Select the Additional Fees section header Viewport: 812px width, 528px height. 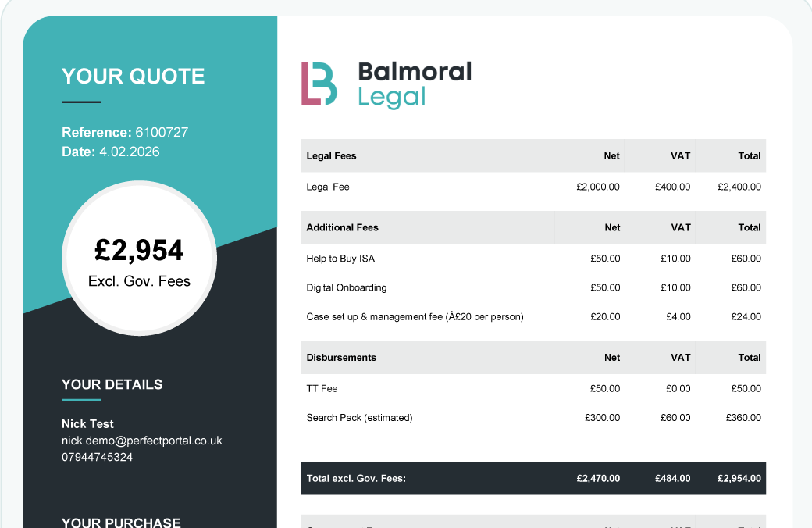(343, 228)
